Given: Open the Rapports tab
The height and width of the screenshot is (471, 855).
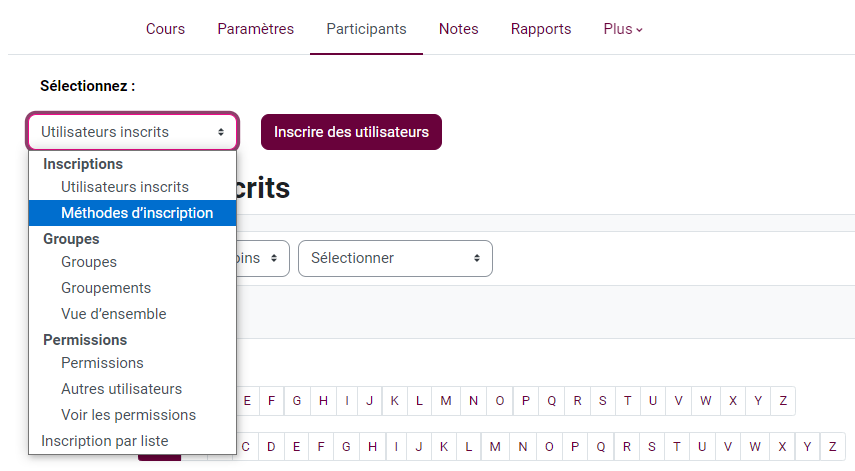Looking at the screenshot, I should pyautogui.click(x=540, y=29).
